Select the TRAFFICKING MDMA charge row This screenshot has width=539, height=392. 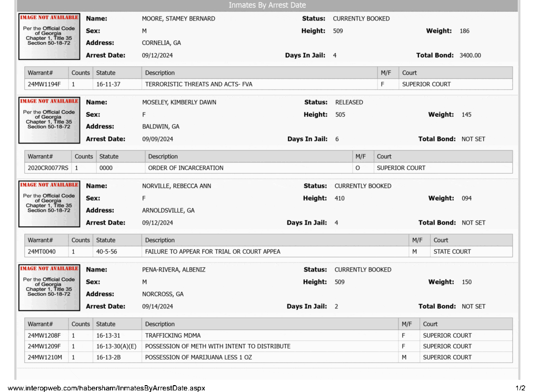click(268, 335)
